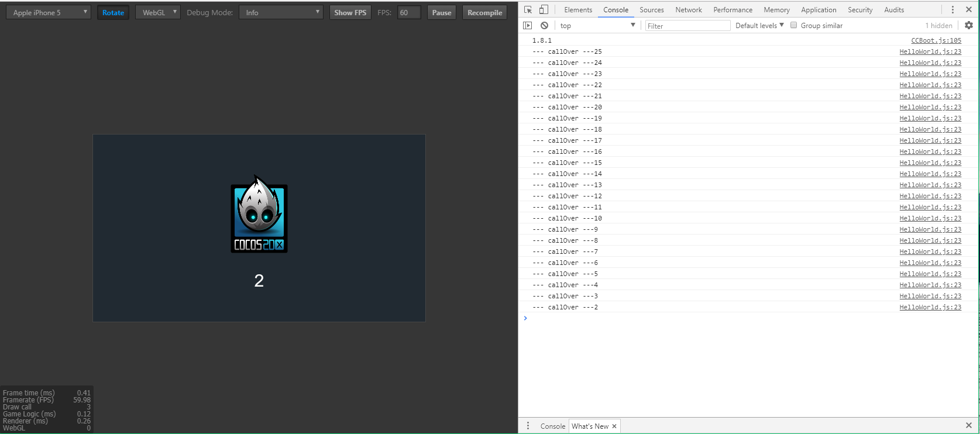Toggle the device toolbar icon
Screen dimensions: 980x434
544,10
